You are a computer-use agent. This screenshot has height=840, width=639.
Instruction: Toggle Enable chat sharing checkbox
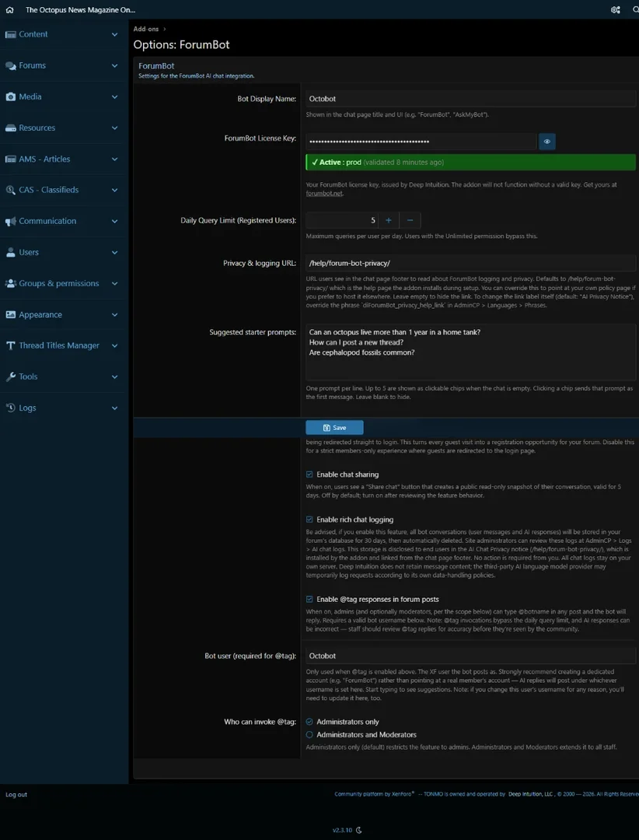point(309,474)
